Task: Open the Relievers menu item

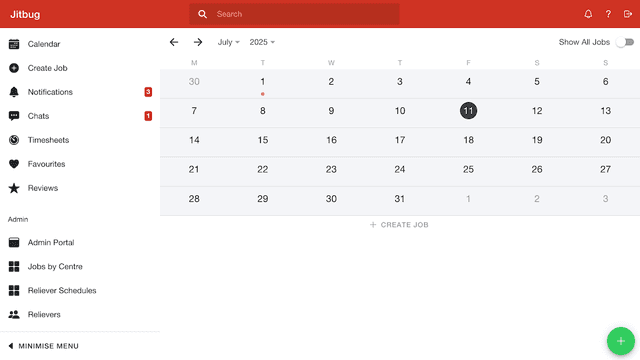Action: (x=80, y=315)
